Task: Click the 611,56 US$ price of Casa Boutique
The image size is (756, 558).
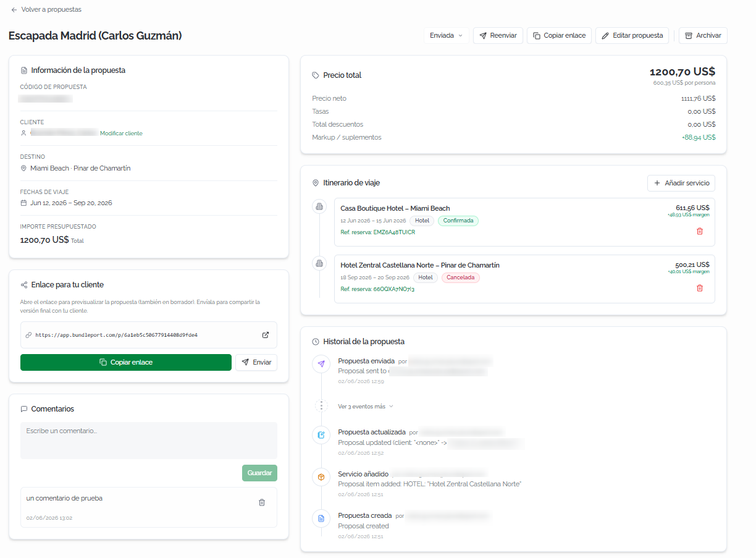Action: 692,208
